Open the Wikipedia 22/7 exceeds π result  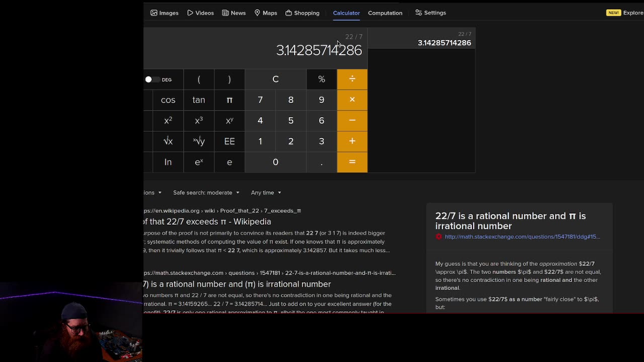click(207, 222)
